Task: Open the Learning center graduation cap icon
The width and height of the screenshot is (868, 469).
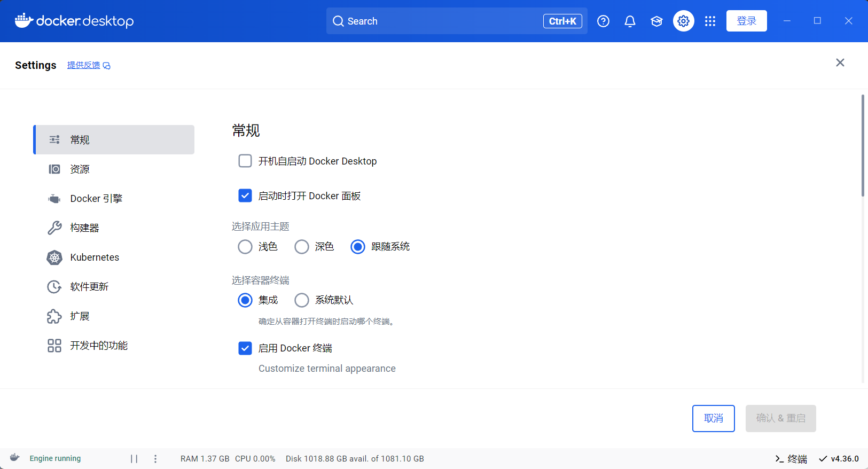Action: point(656,21)
